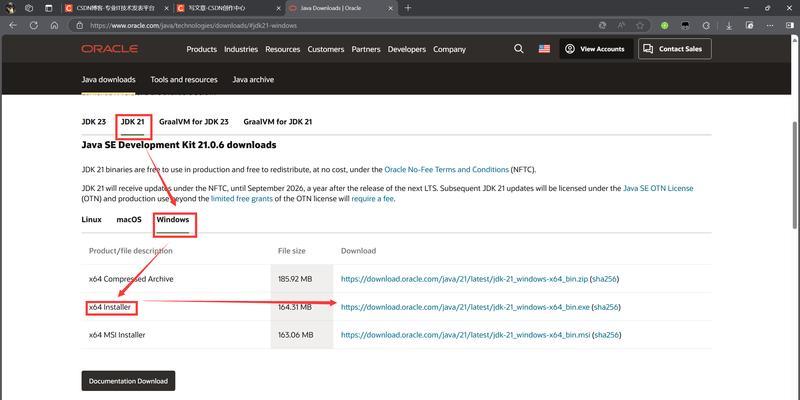800x400 pixels.
Task: Open the limited free grants link
Action: click(x=242, y=199)
